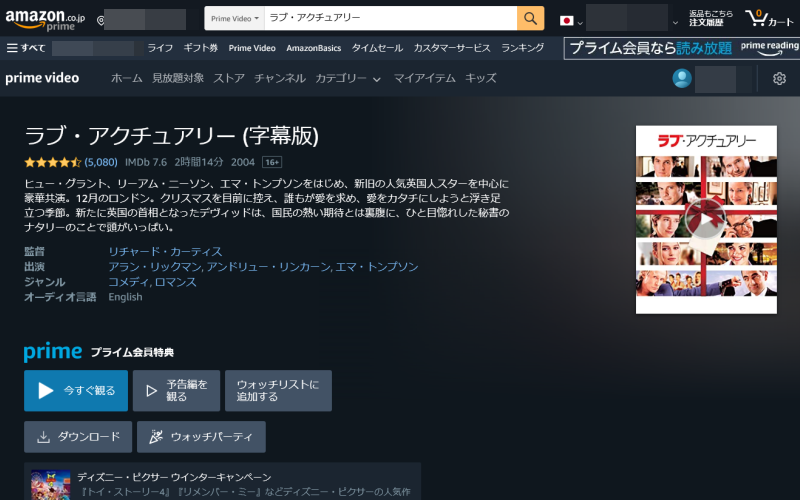The image size is (800, 500).
Task: Open the すべて hamburger menu
Action: tap(26, 48)
